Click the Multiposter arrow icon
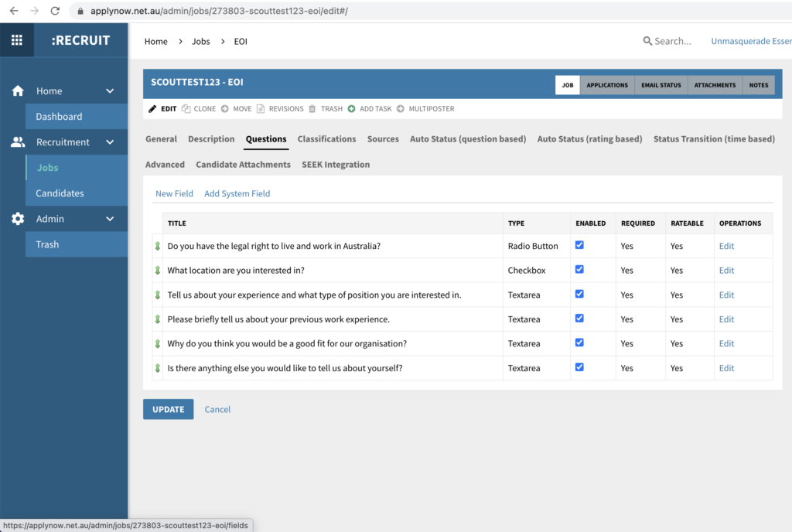 (401, 108)
